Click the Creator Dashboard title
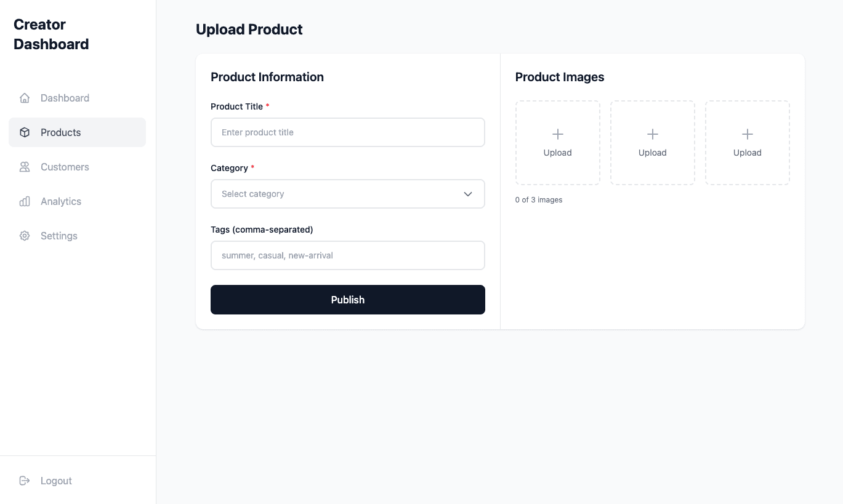843x504 pixels. (x=51, y=34)
